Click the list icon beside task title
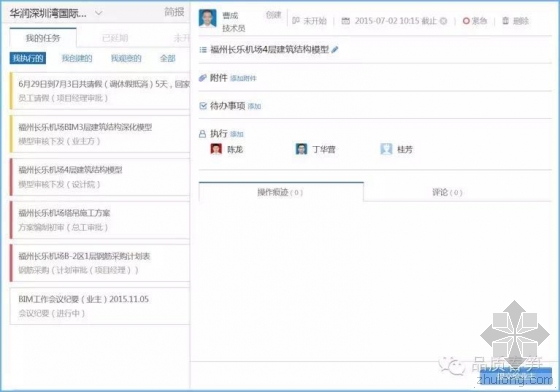This screenshot has height=392, width=560. [203, 50]
